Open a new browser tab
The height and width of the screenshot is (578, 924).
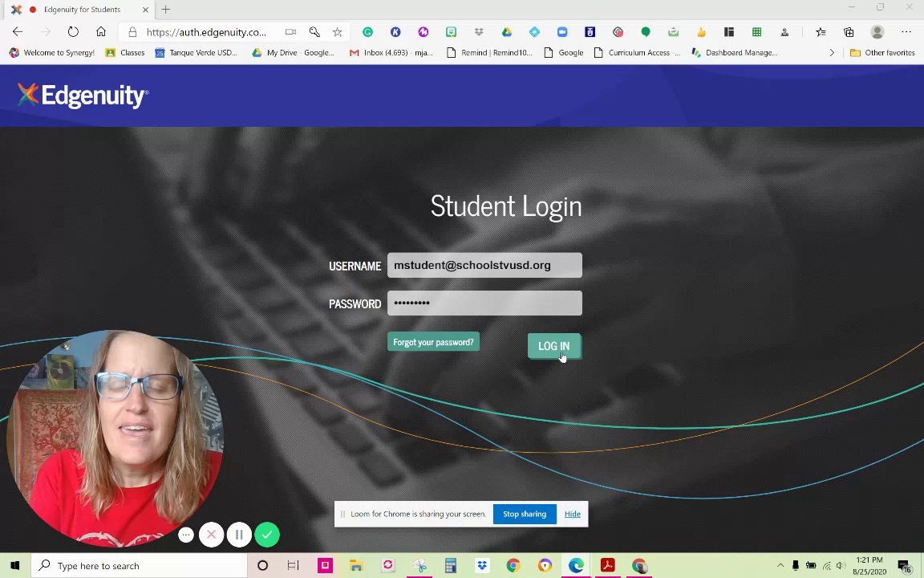[165, 10]
